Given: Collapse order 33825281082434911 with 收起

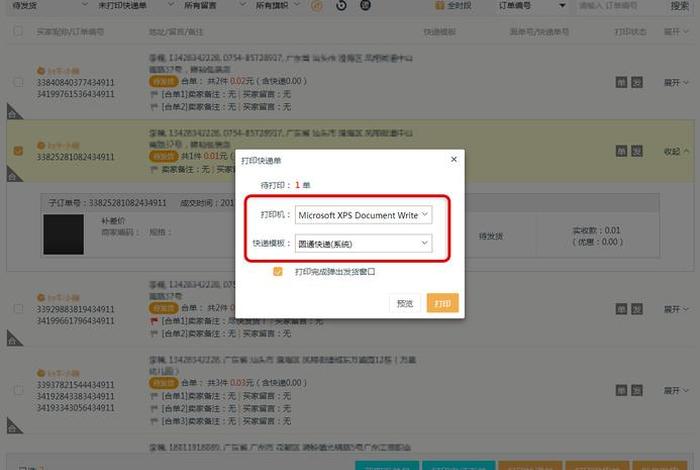Looking at the screenshot, I should tap(676, 152).
